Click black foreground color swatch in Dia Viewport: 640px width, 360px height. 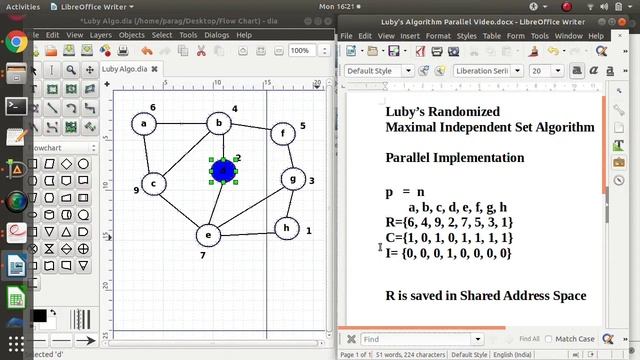40,316
